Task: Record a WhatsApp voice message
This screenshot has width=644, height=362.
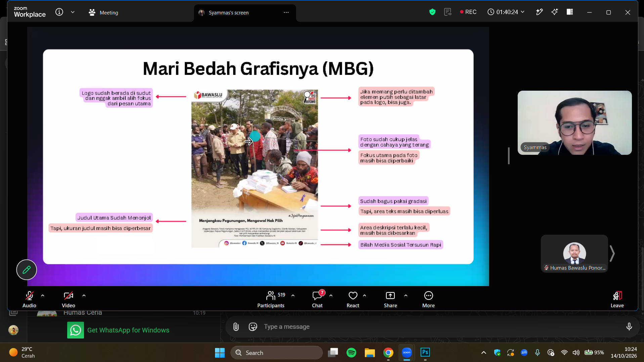Action: click(629, 327)
